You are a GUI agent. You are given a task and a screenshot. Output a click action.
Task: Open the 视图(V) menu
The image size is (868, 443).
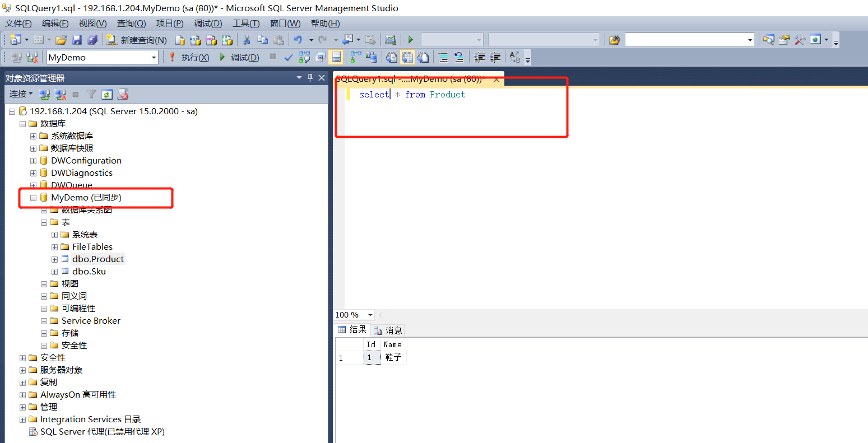92,23
